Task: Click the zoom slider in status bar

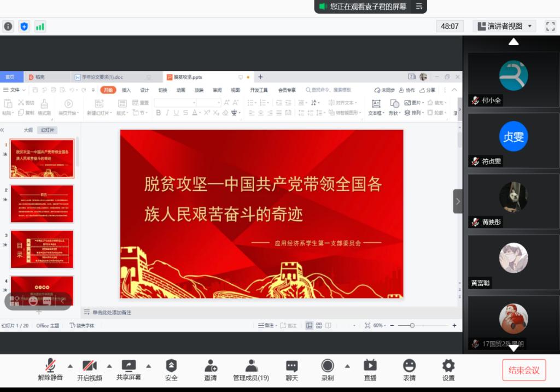Action: click(x=412, y=325)
